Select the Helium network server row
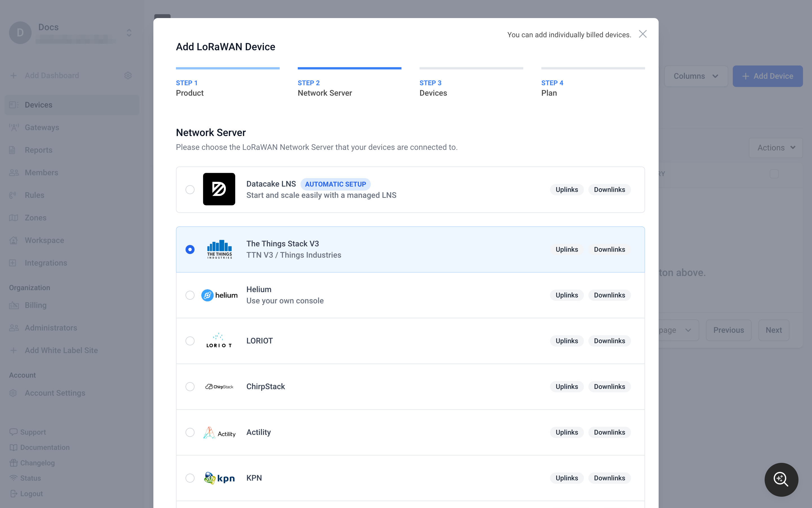This screenshot has height=508, width=812. (410, 295)
